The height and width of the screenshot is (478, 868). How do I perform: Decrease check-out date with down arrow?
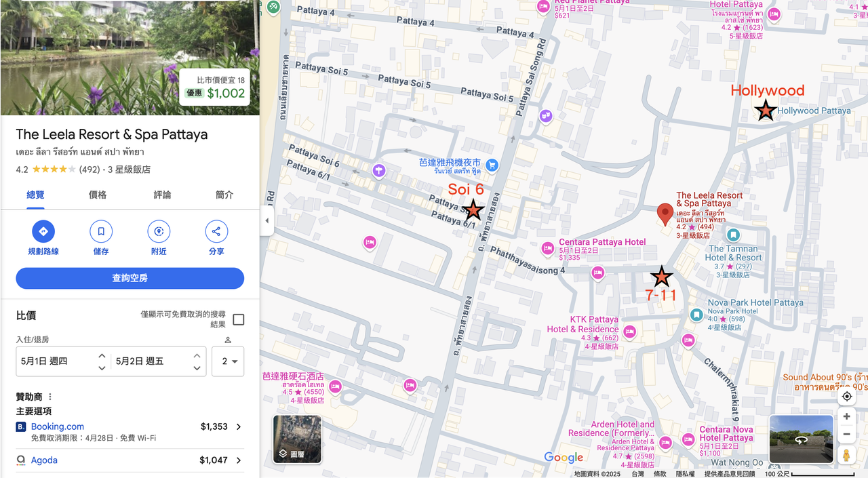(197, 368)
